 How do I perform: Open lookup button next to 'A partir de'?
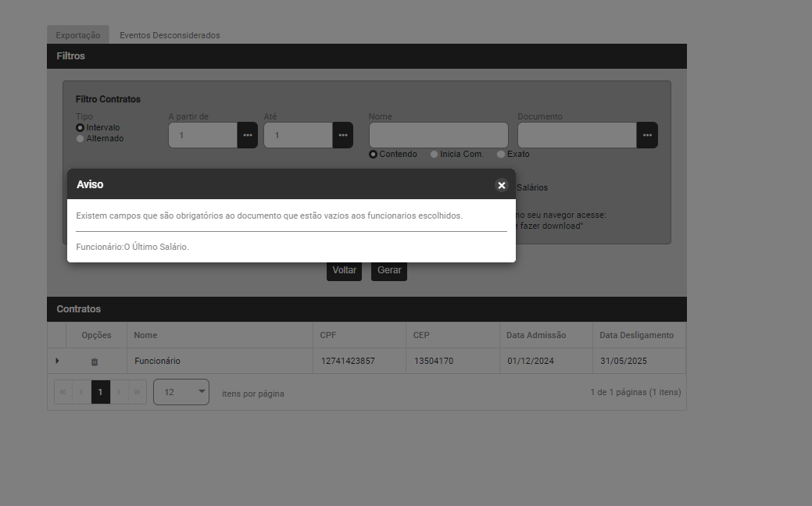pos(247,135)
